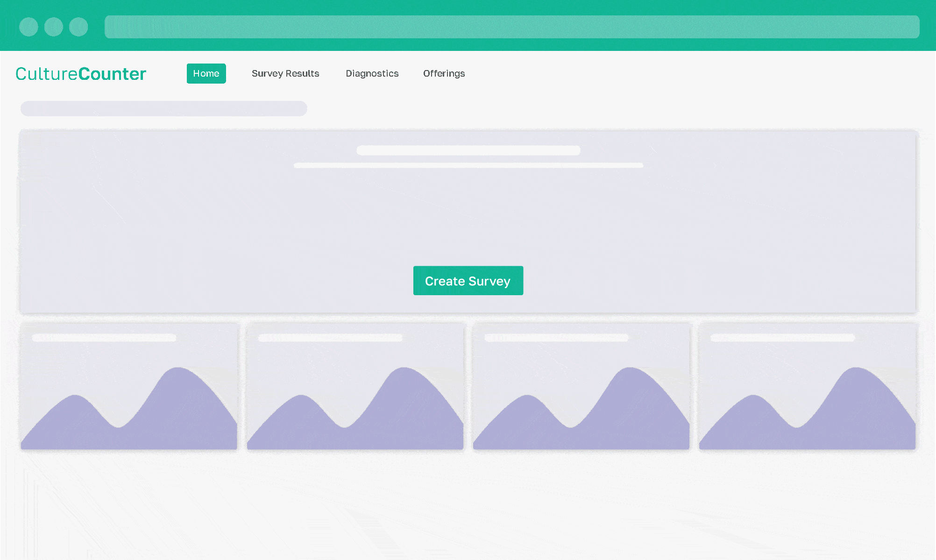Click the Home navigation tab
The height and width of the screenshot is (560, 936).
(x=206, y=73)
